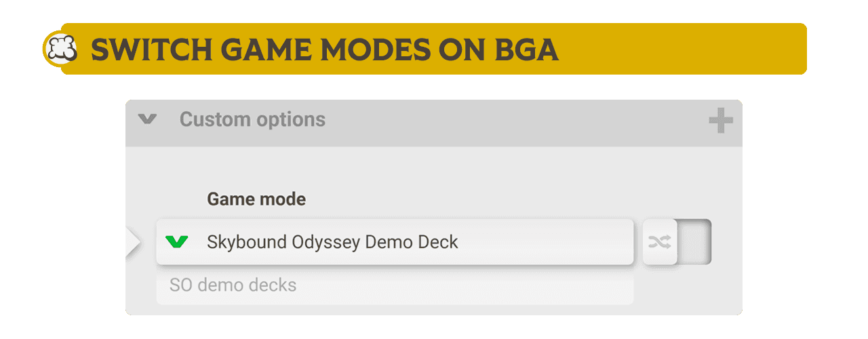
Task: Click the Switch Game Modes on BGA title
Action: point(325,49)
